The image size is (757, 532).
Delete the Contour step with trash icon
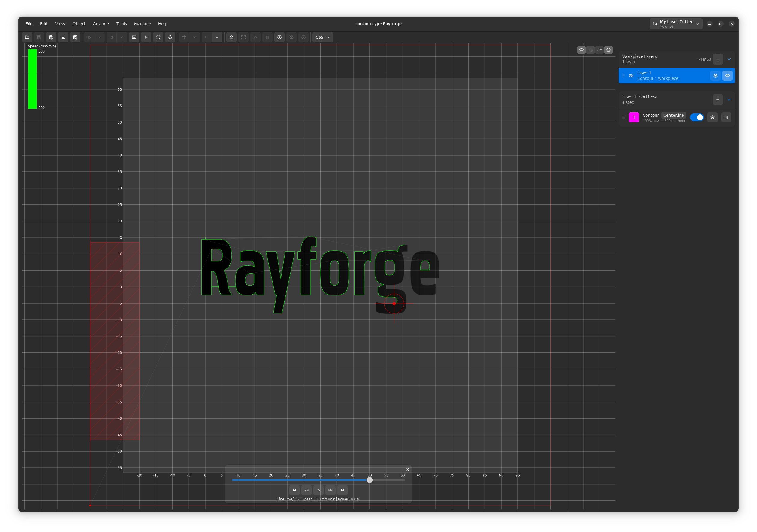726,117
